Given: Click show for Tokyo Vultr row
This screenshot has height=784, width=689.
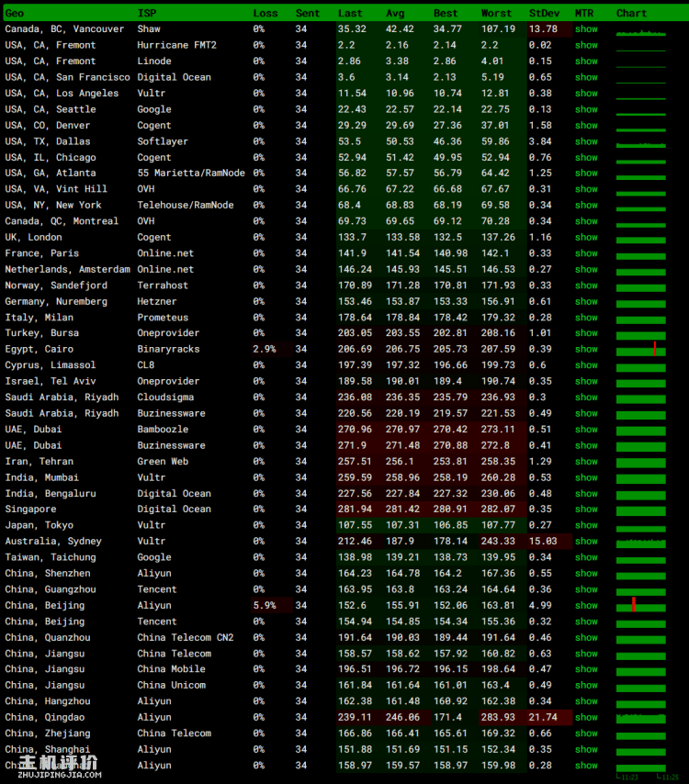Looking at the screenshot, I should click(586, 525).
